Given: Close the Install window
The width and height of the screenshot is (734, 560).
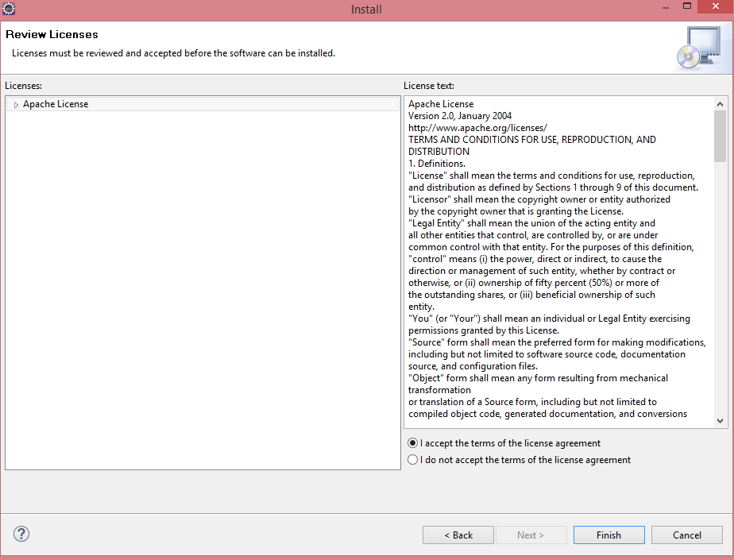Looking at the screenshot, I should 715,6.
